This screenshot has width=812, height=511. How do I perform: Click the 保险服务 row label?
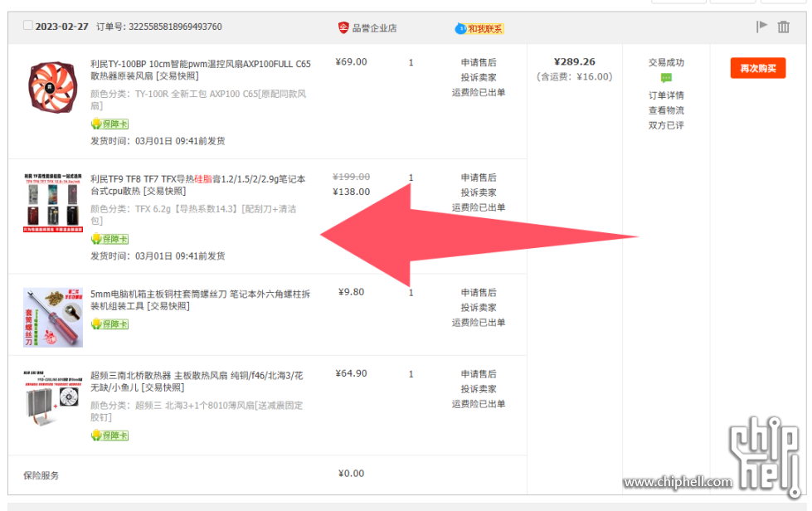point(41,475)
